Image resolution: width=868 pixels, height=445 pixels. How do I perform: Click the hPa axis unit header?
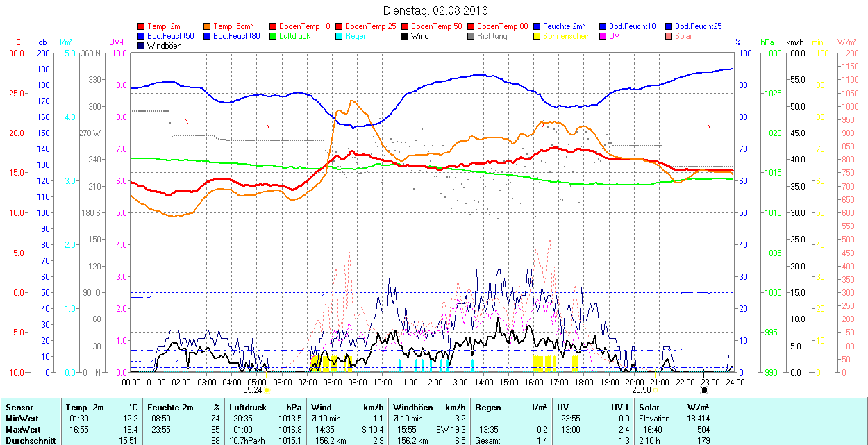[x=767, y=42]
